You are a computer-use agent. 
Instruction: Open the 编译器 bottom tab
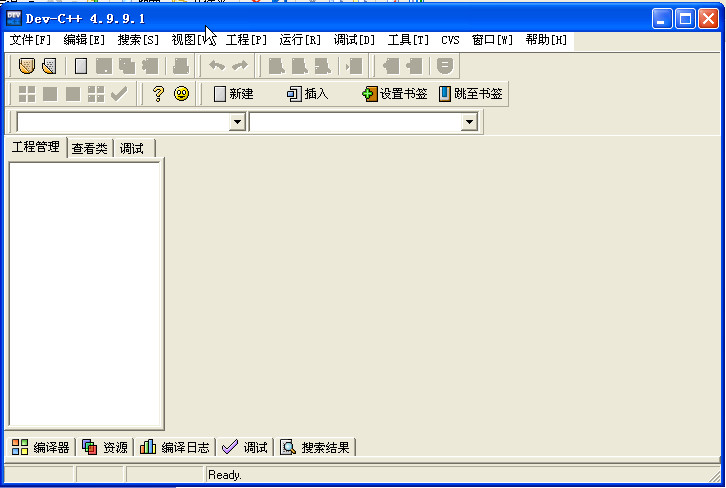click(40, 447)
